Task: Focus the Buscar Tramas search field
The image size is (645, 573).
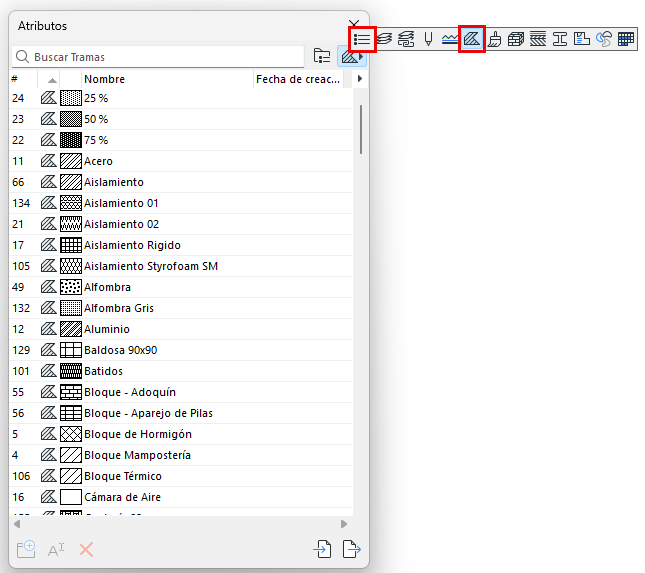Action: pos(158,57)
